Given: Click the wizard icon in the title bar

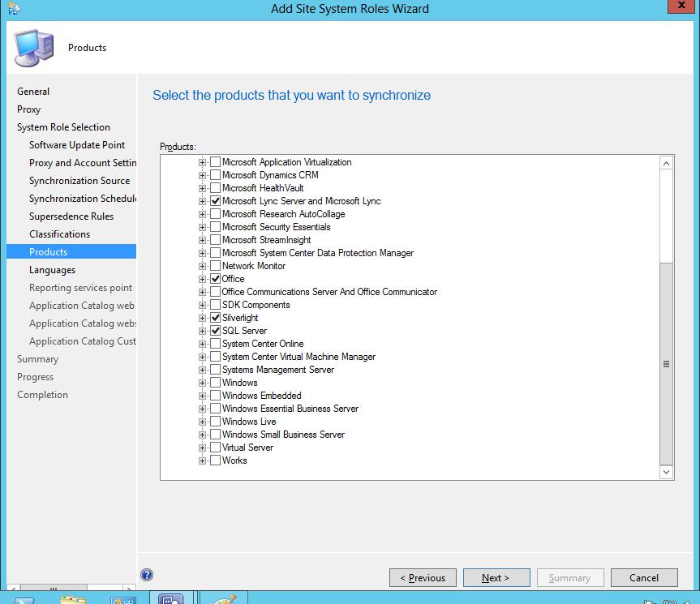Looking at the screenshot, I should [x=14, y=8].
